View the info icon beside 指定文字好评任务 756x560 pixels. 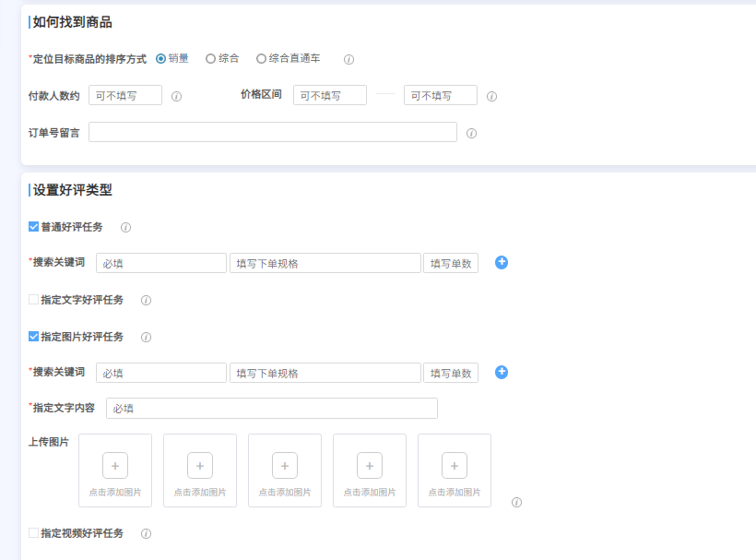146,300
